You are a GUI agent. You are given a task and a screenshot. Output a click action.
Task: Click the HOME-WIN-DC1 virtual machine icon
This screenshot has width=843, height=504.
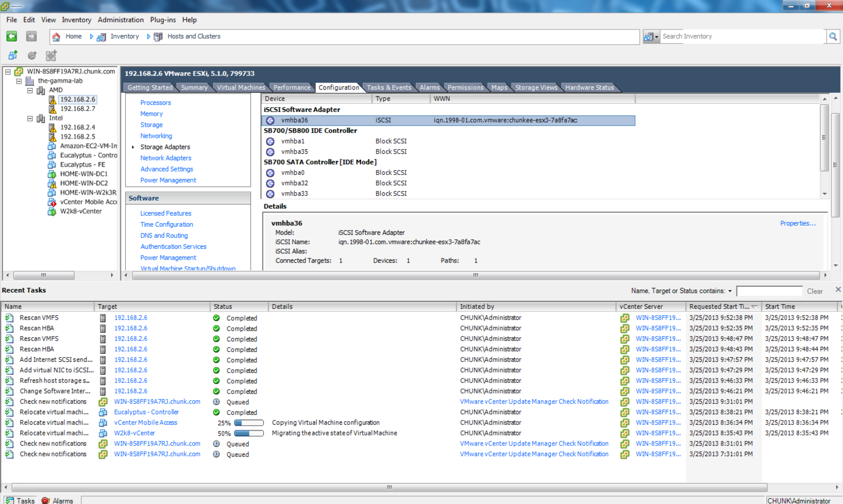[52, 174]
